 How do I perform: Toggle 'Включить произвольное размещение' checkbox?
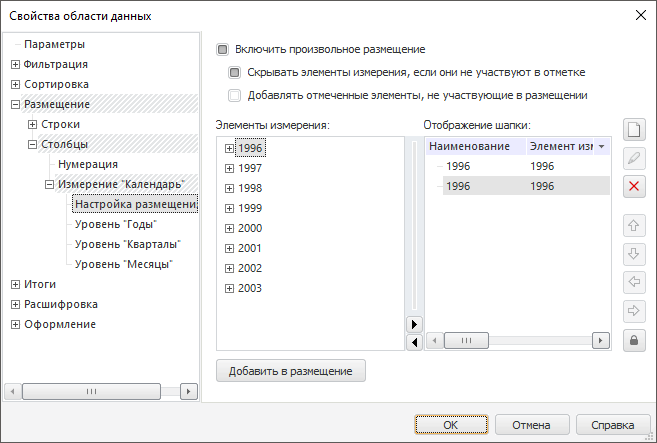click(x=223, y=48)
